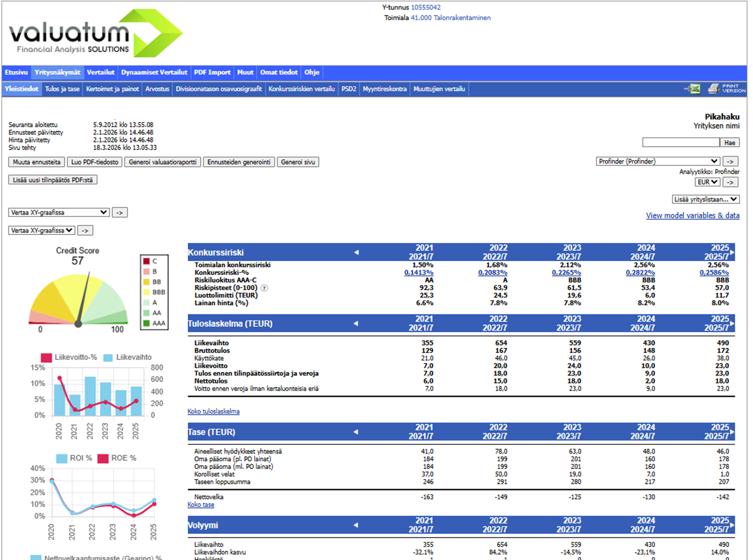The width and height of the screenshot is (753, 560).
Task: Click the Valuatum logo
Action: 95,34
